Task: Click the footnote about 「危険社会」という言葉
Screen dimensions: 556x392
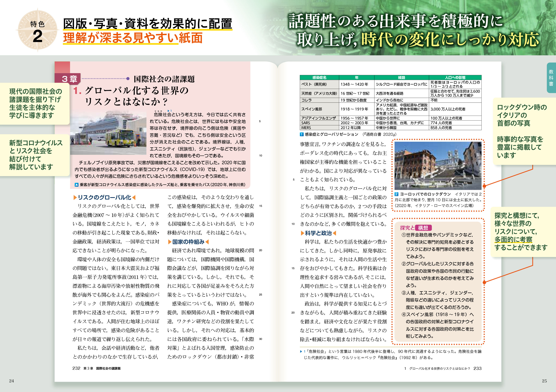Action: tap(391, 354)
